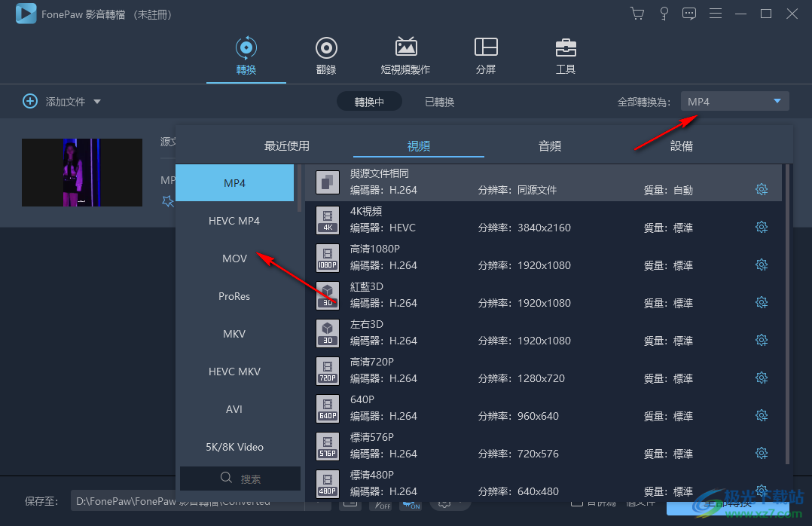This screenshot has height=526, width=812.
Task: Click the 紅藍3D cube icon
Action: [x=327, y=295]
